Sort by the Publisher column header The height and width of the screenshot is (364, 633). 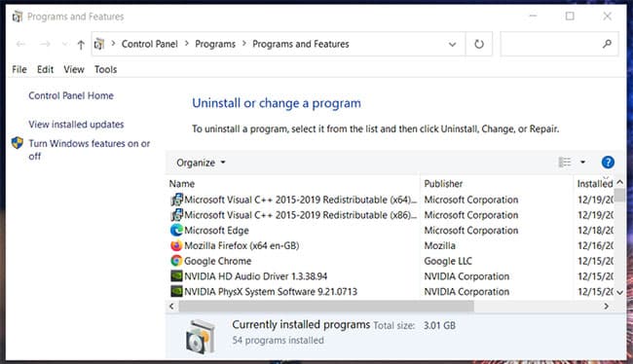(x=443, y=184)
